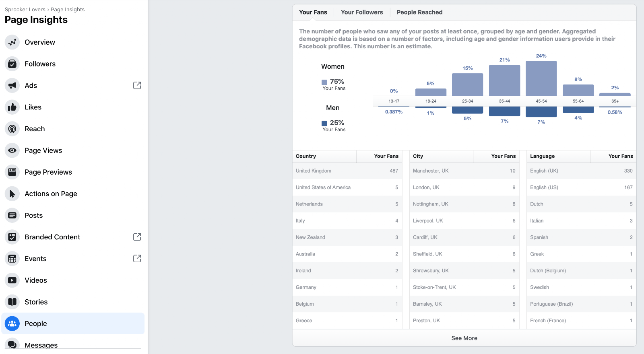
Task: Select the London, UK row
Action: point(464,187)
